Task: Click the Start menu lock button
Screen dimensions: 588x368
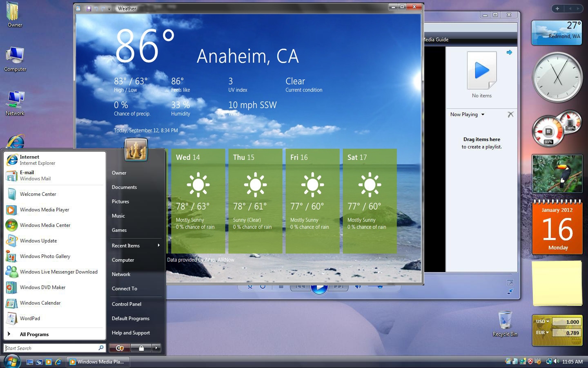Action: click(x=141, y=348)
